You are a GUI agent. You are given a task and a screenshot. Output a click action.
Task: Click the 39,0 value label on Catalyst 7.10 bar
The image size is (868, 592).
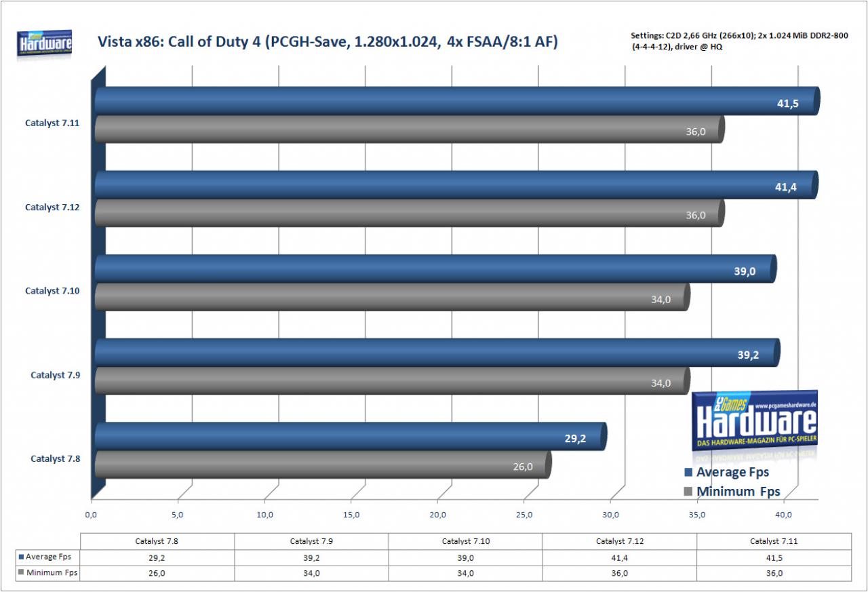click(x=745, y=271)
